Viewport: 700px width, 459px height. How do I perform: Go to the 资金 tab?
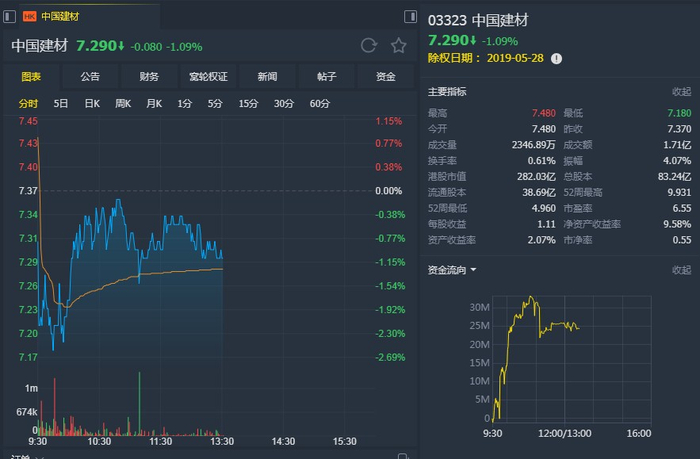pos(385,77)
